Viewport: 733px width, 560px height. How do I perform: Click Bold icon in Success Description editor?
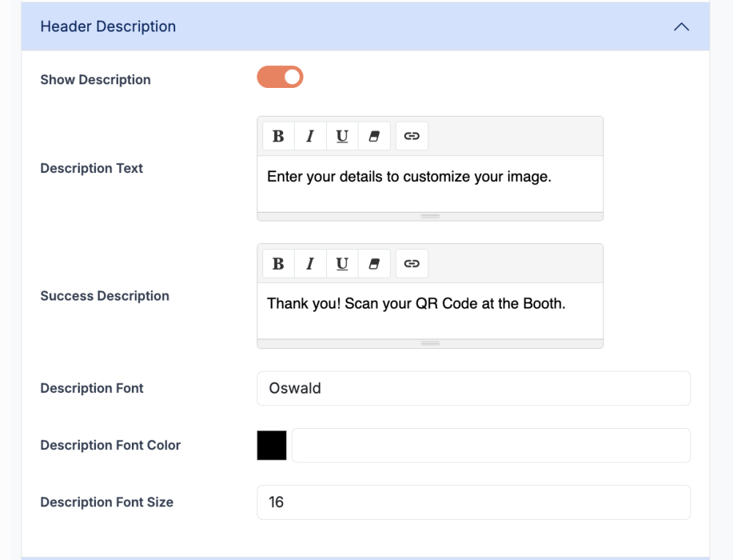(x=279, y=264)
